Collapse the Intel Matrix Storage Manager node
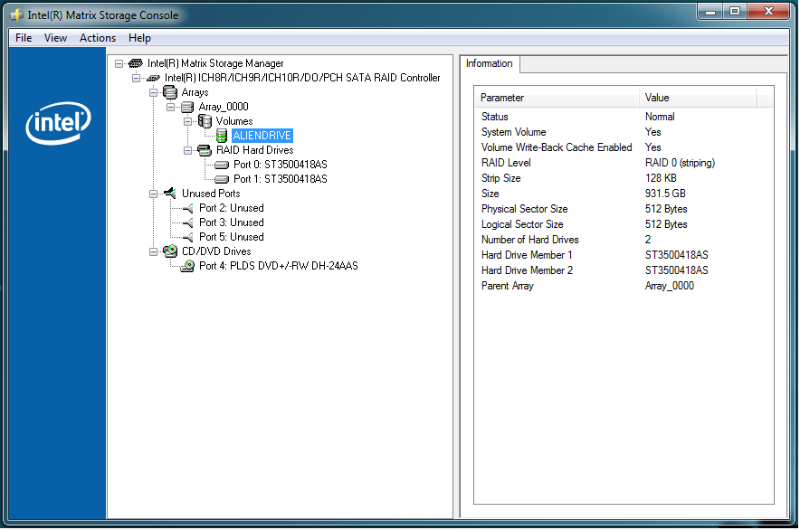The image size is (800, 530). 119,64
